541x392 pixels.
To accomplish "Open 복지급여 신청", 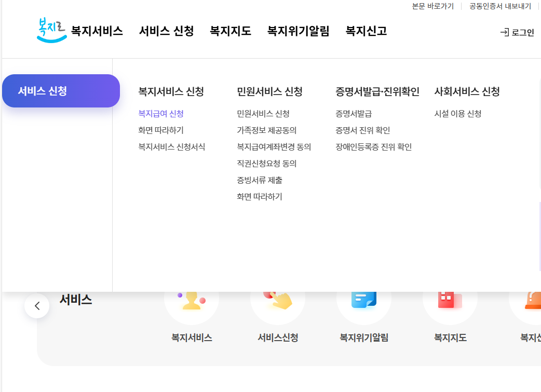I will (x=161, y=114).
